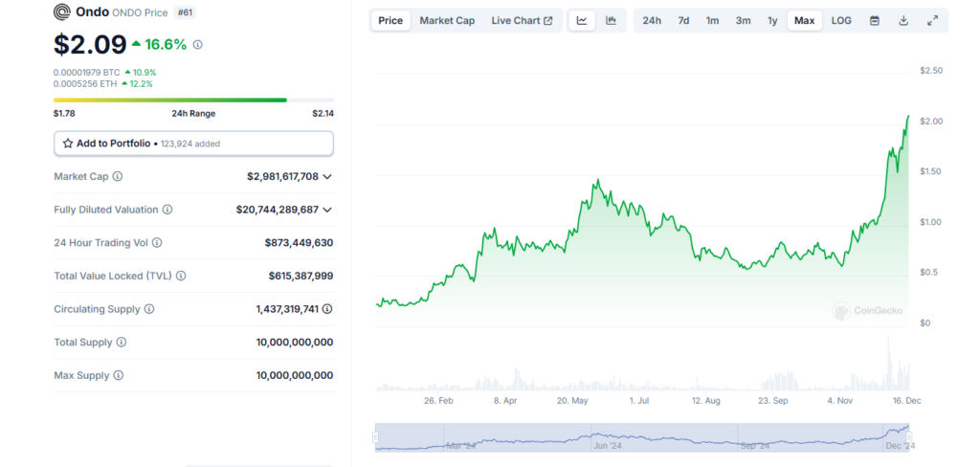
Task: Toggle LOG scale on chart
Action: [841, 21]
